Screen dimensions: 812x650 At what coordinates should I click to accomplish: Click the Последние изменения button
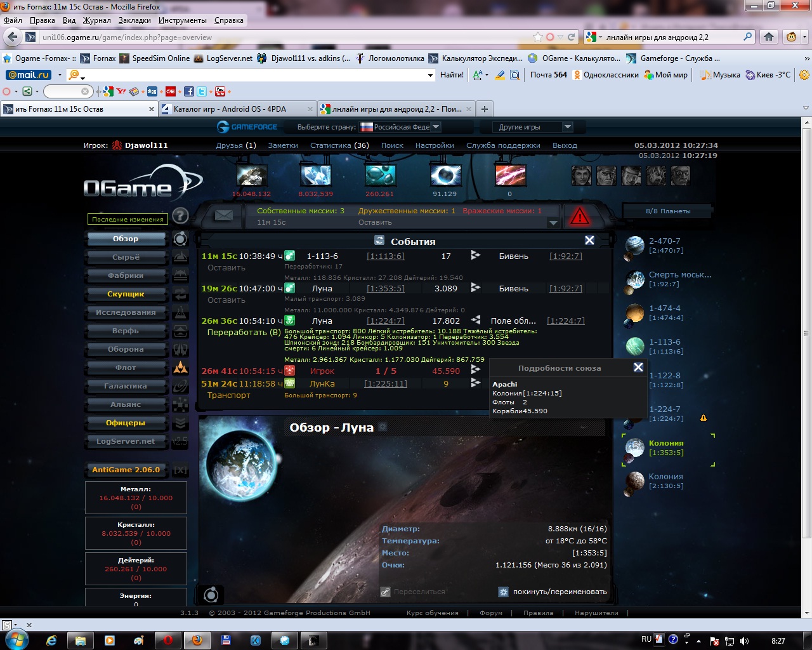tap(128, 219)
